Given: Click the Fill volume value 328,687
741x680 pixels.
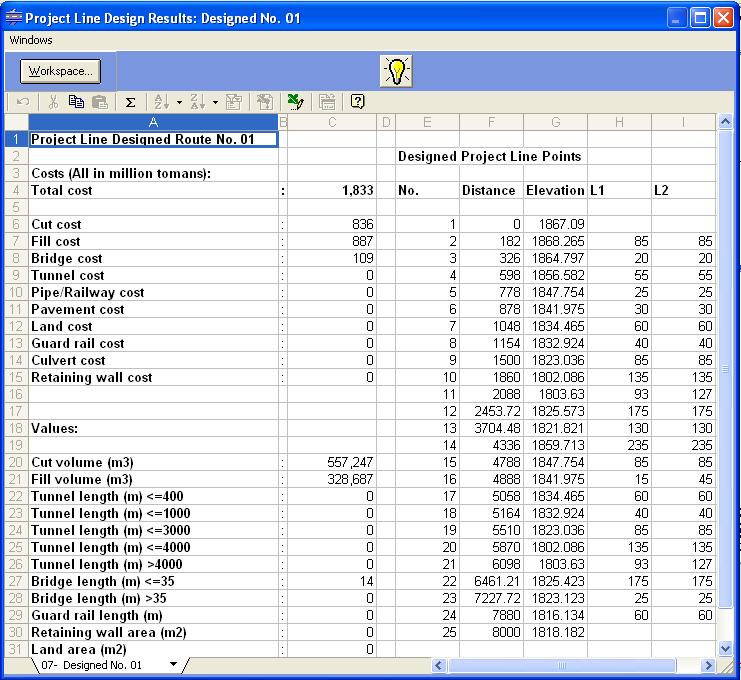Looking at the screenshot, I should [332, 480].
